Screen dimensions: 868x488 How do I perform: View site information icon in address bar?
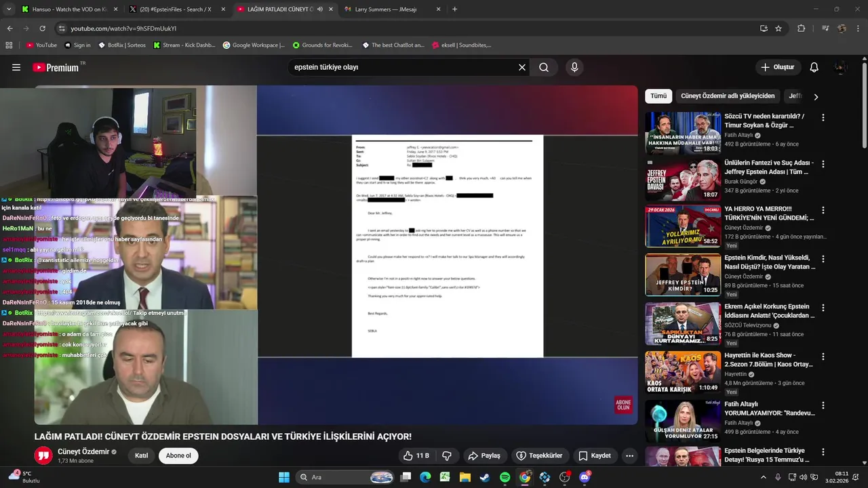click(62, 28)
